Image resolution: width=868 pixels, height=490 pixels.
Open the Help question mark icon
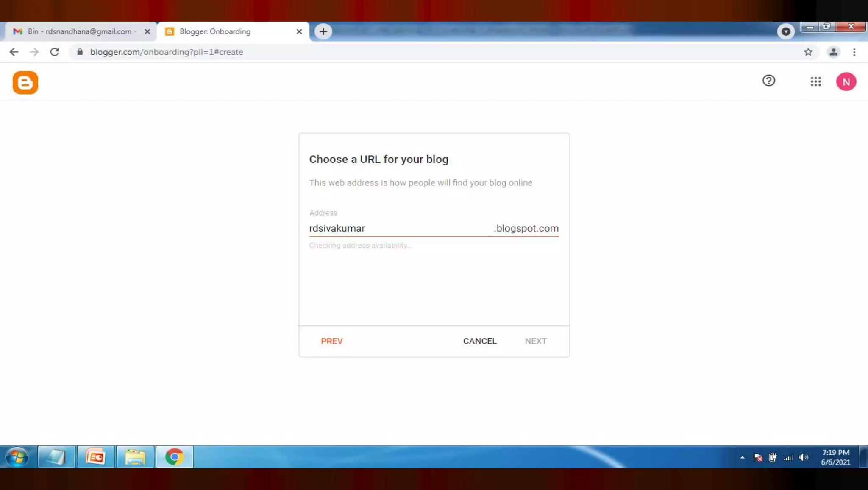pyautogui.click(x=768, y=81)
